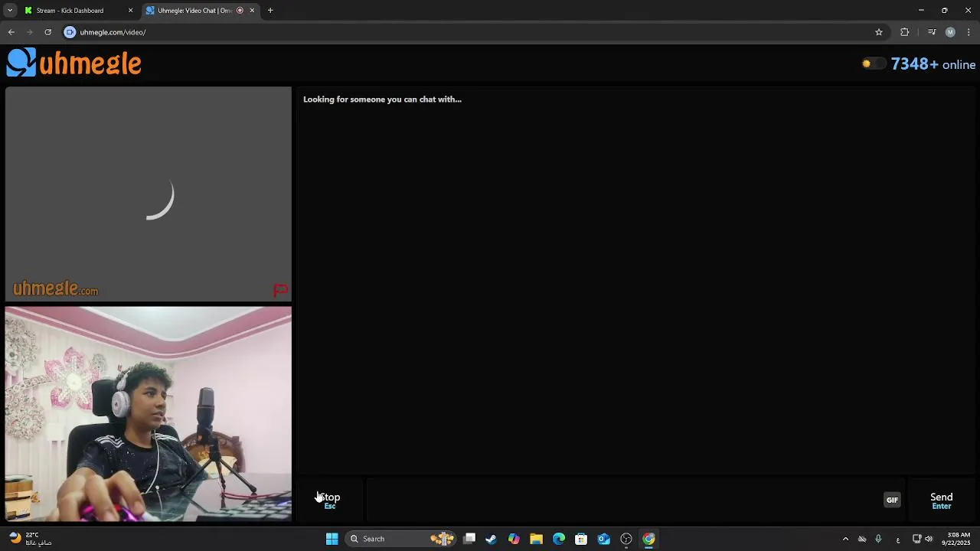980x551 pixels.
Task: Click the Stop button
Action: pyautogui.click(x=330, y=500)
